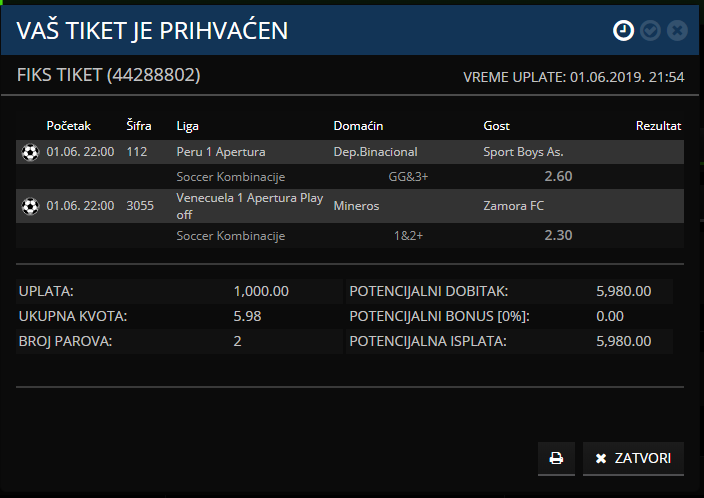
Task: Click the Gost column header
Action: coord(496,126)
